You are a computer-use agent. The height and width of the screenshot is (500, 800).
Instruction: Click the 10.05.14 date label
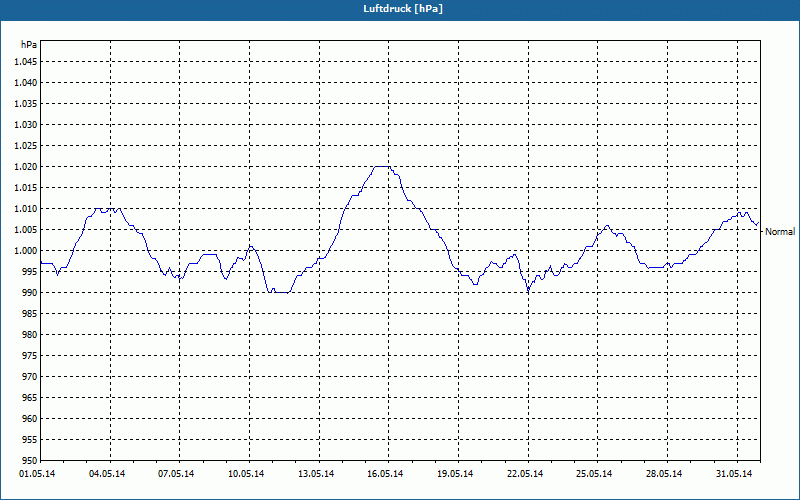click(246, 474)
